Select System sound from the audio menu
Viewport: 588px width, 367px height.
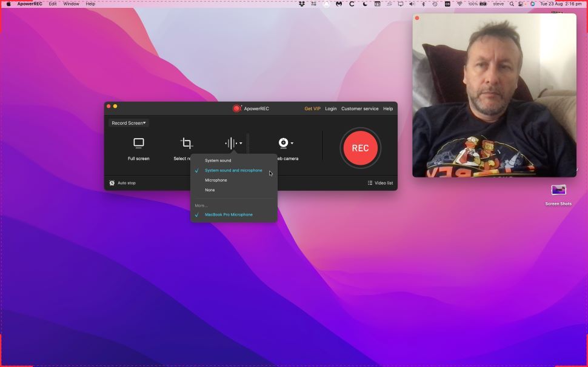point(218,160)
